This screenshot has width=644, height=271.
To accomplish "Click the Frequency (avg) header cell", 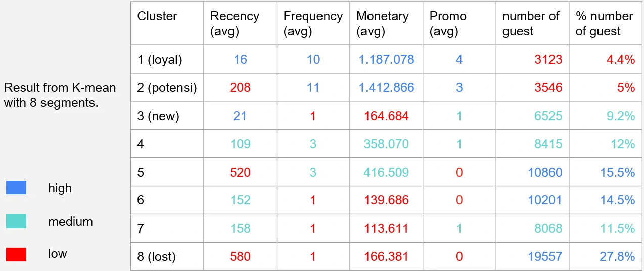I will [312, 23].
